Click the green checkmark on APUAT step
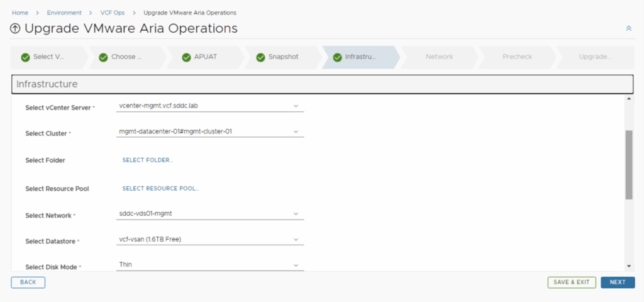This screenshot has width=644, height=302. tap(186, 57)
